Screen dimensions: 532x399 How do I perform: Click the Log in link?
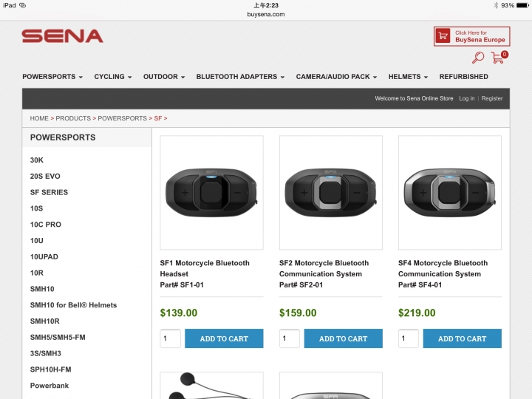click(466, 98)
